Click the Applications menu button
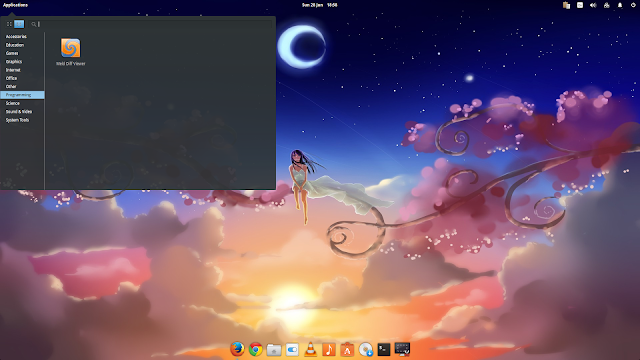The width and height of the screenshot is (640, 360). tap(16, 5)
